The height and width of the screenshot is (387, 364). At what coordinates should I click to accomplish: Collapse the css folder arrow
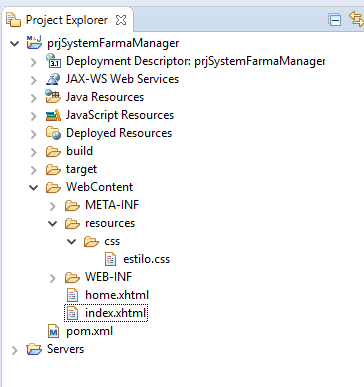pyautogui.click(x=72, y=241)
